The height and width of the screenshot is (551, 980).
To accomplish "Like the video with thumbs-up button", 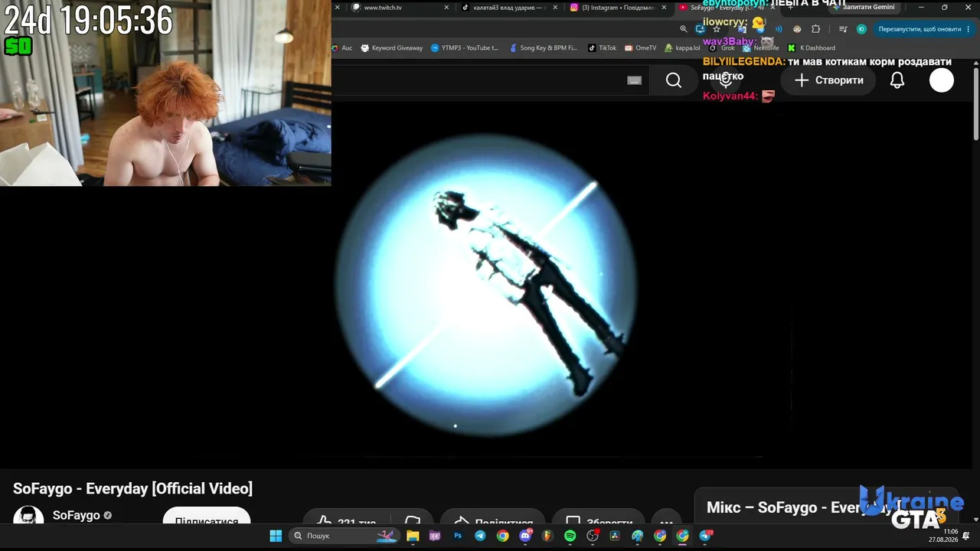I will (x=348, y=517).
